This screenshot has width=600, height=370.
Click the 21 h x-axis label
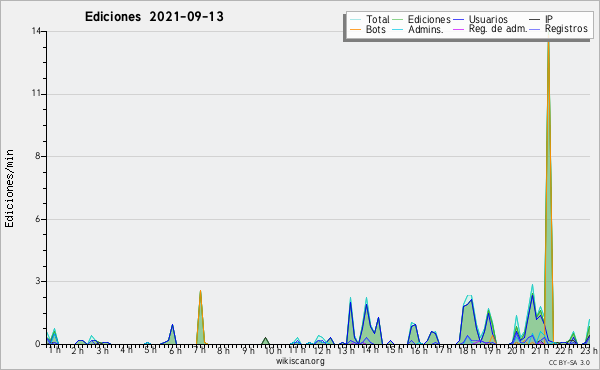(540, 350)
